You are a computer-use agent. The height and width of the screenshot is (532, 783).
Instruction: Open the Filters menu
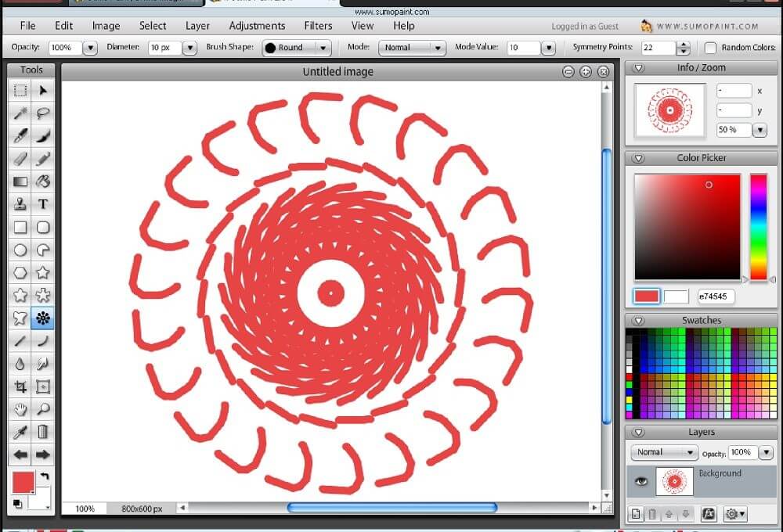point(318,26)
